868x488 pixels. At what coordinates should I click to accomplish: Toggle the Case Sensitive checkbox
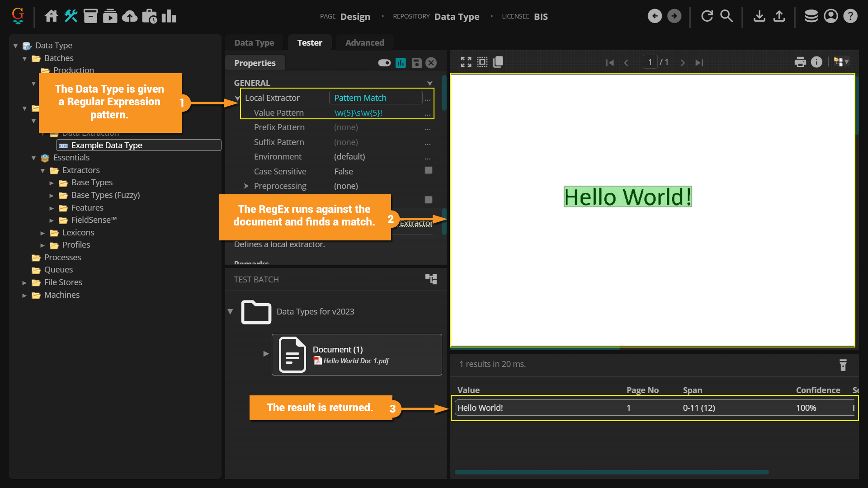click(428, 170)
